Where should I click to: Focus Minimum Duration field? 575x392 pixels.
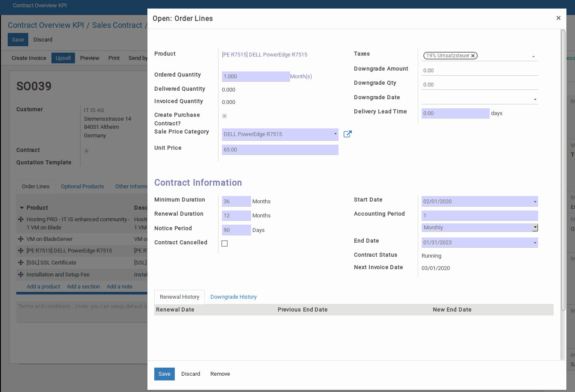coord(237,202)
